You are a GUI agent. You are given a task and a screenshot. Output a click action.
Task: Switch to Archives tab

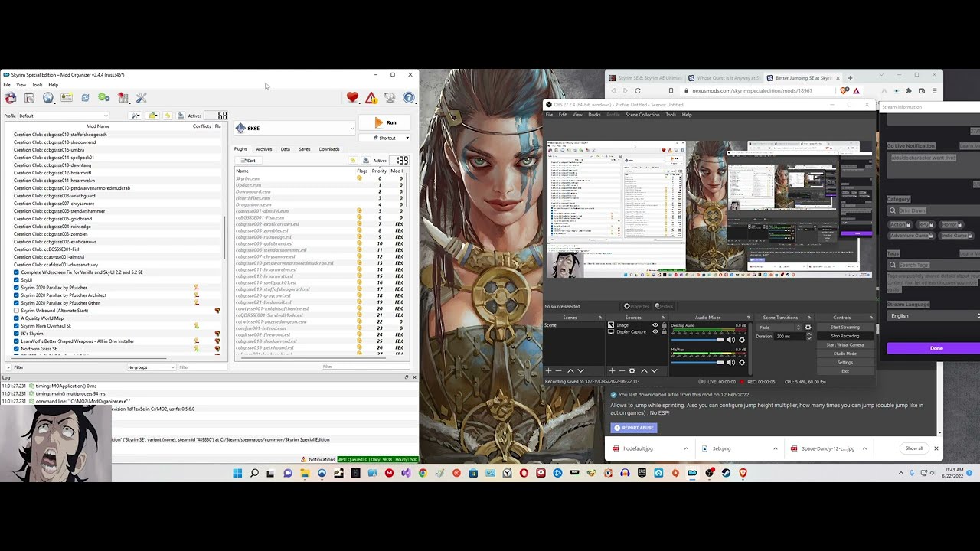[x=264, y=149]
